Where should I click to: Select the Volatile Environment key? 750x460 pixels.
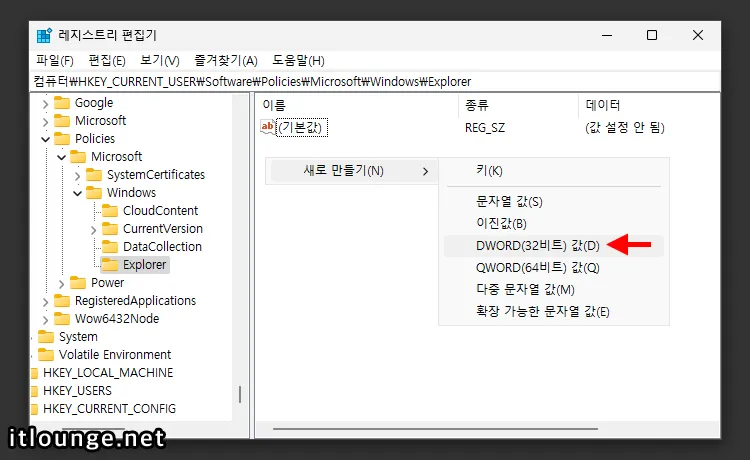tap(115, 355)
